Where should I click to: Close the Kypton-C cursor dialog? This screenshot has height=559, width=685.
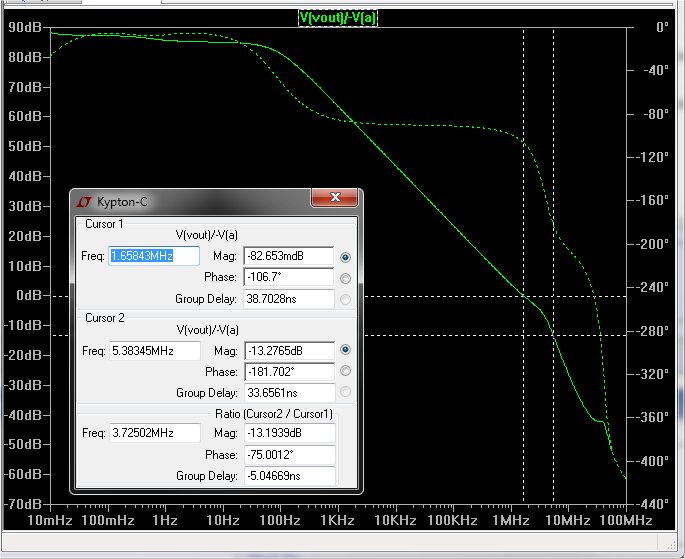(x=335, y=197)
